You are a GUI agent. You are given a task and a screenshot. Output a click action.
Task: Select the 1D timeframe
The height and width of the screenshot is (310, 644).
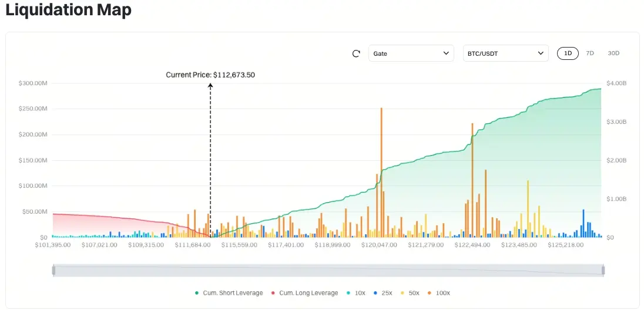pos(568,53)
